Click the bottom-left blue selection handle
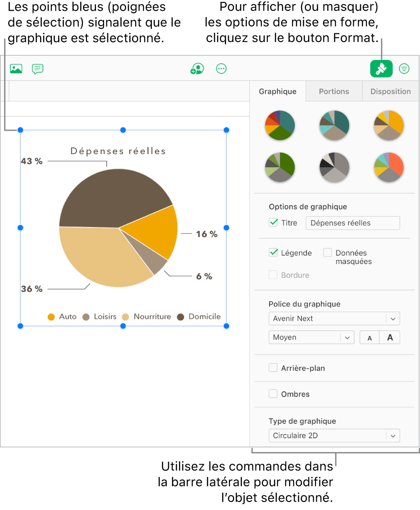 20,326
